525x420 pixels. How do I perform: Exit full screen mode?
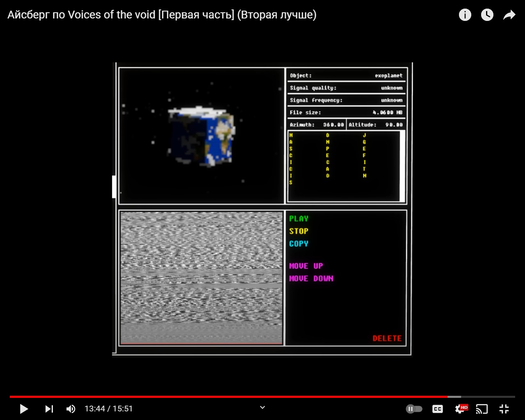[x=504, y=409]
